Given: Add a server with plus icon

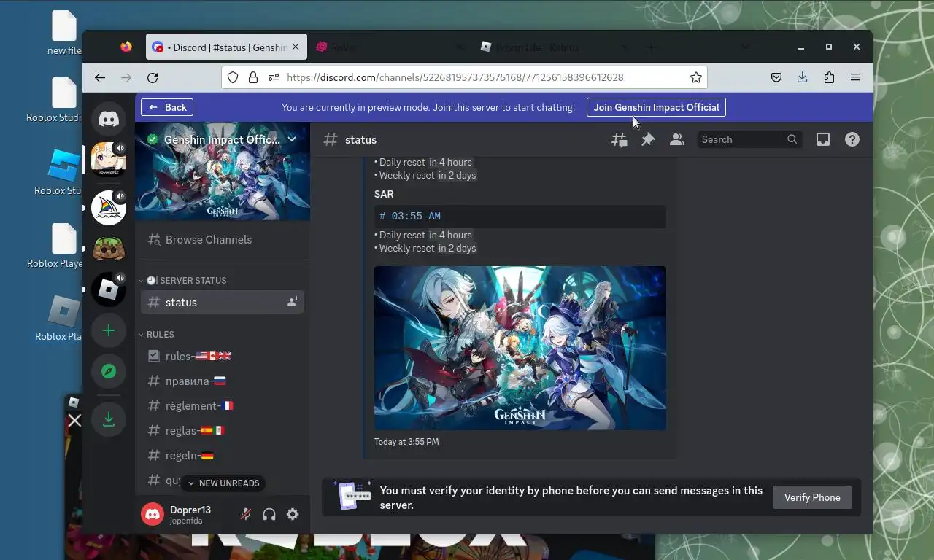Looking at the screenshot, I should (x=109, y=330).
